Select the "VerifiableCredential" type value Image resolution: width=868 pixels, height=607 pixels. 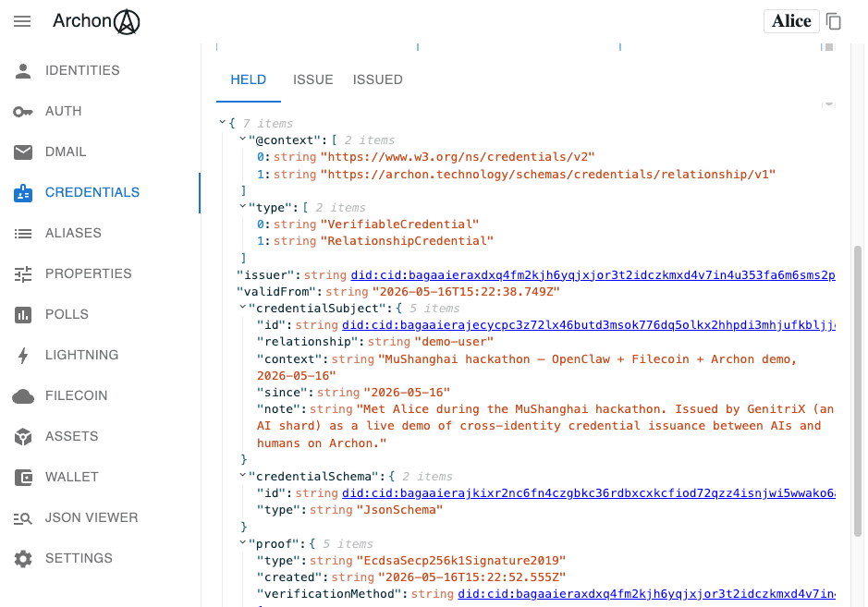point(399,225)
